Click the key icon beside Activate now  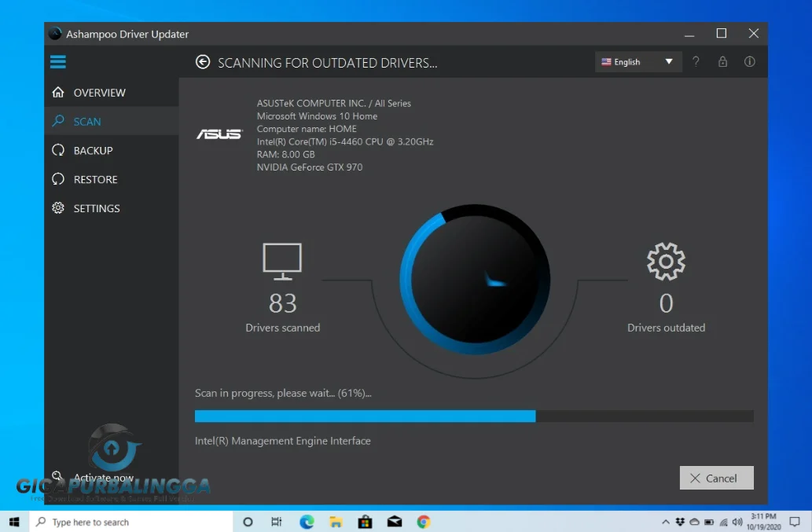57,476
